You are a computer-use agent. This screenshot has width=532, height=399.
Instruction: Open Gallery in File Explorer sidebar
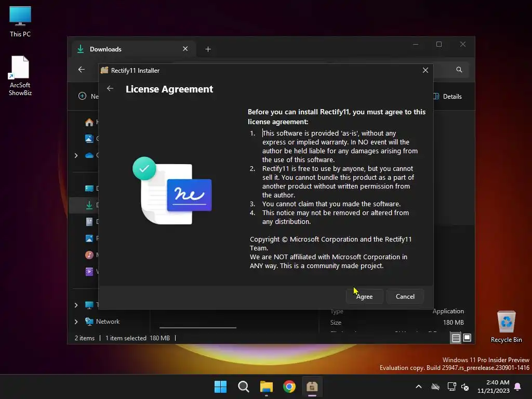coord(89,138)
